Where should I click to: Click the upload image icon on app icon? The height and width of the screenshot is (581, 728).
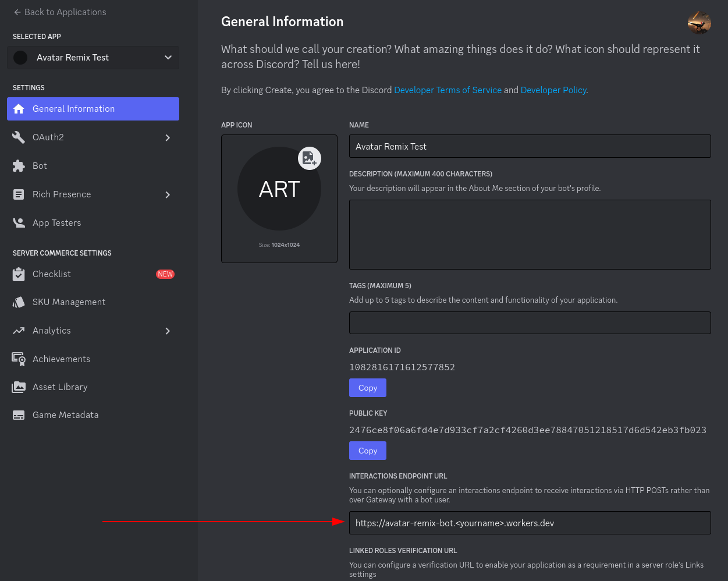pyautogui.click(x=309, y=158)
